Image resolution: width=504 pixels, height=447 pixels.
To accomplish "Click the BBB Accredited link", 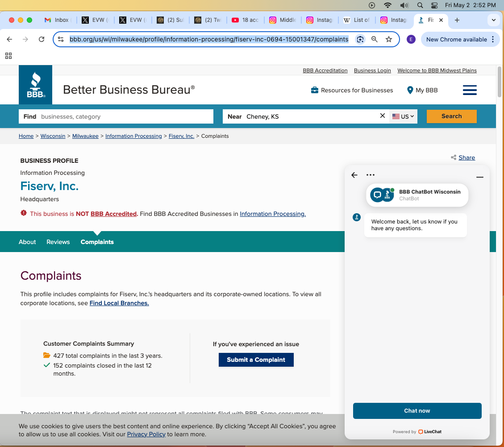I will (x=114, y=214).
